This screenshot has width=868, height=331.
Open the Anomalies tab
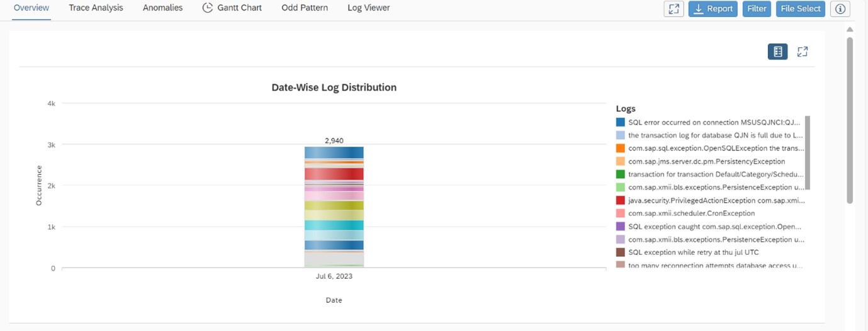(162, 8)
